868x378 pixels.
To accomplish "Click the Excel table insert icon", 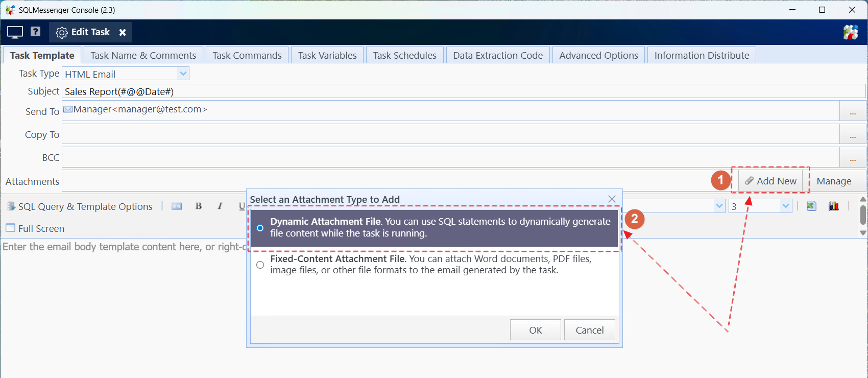I will (x=811, y=206).
